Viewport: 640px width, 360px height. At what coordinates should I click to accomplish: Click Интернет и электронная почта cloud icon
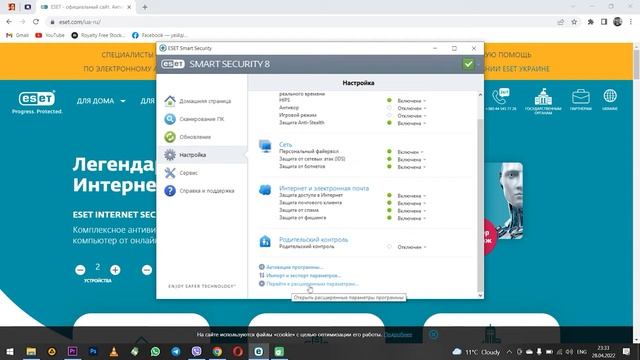click(x=265, y=190)
